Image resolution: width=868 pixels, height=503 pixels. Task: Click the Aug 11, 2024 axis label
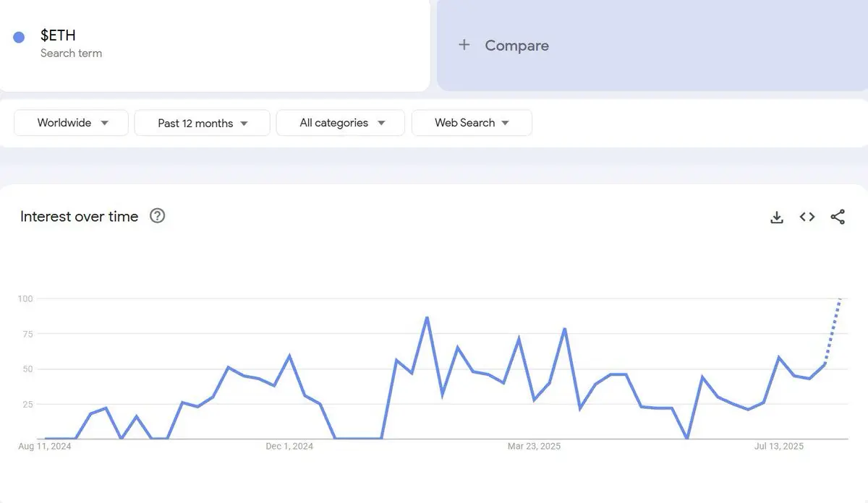click(45, 447)
